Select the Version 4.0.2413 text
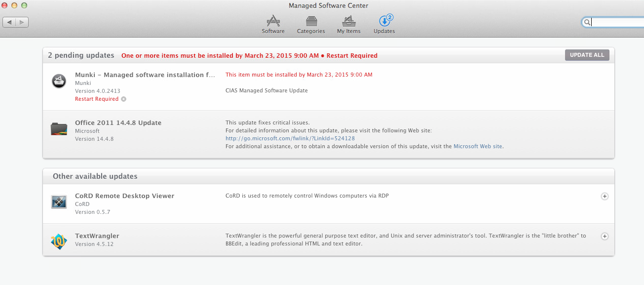Screen dimensions: 644x285 point(98,91)
